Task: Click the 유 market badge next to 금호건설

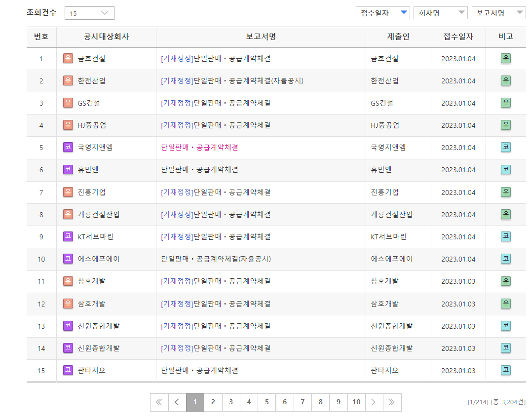Action: click(x=68, y=58)
